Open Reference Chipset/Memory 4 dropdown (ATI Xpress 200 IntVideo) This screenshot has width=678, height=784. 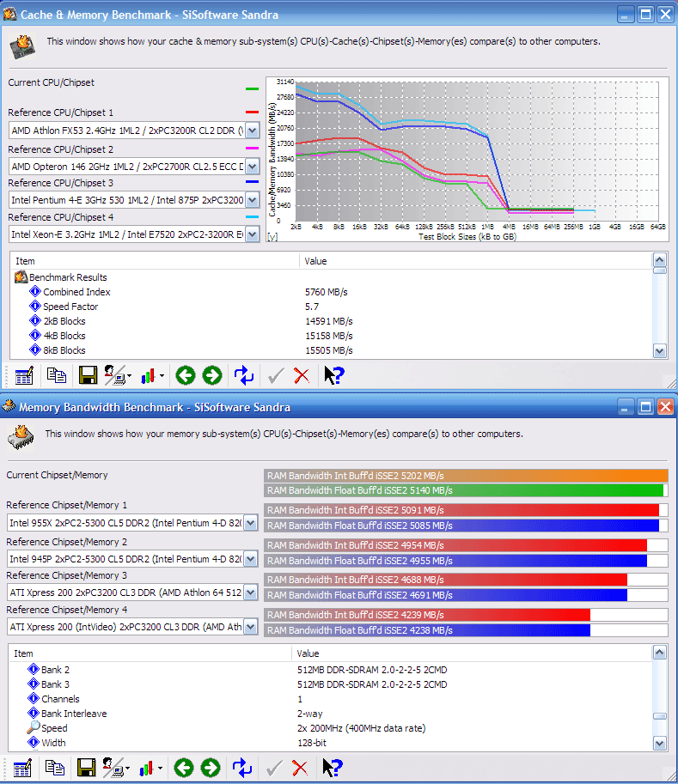[251, 627]
